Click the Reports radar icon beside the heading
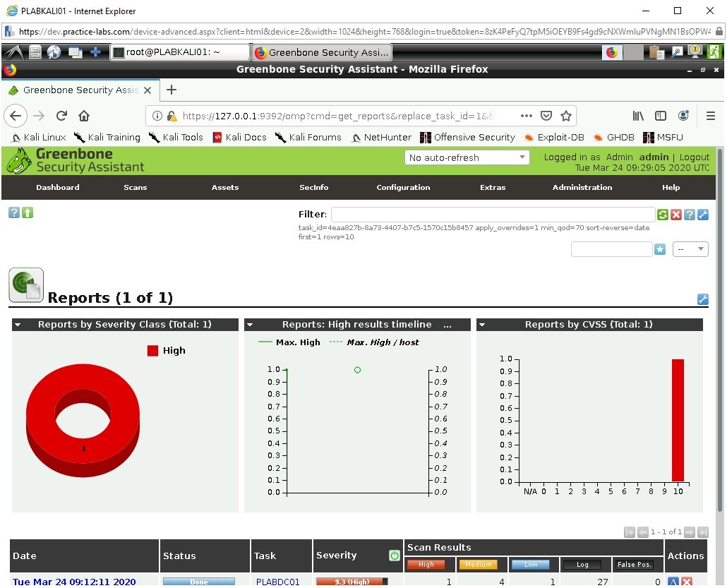The width and height of the screenshot is (727, 588). [x=25, y=284]
